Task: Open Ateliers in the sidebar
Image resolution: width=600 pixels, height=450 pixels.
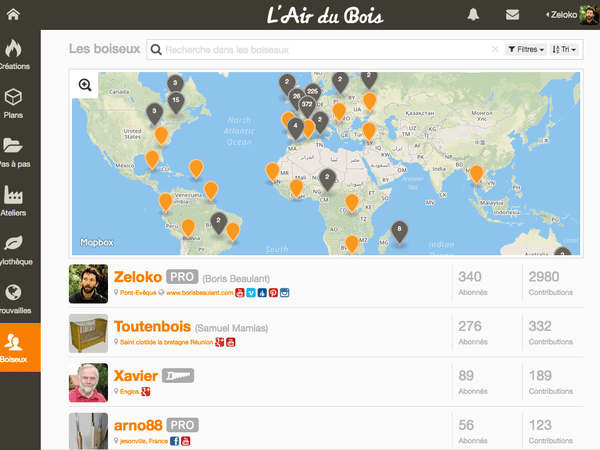Action: tap(14, 199)
